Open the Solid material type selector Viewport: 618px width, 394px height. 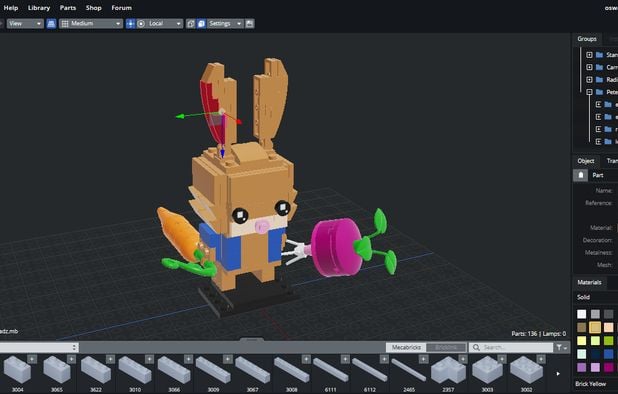tap(595, 297)
